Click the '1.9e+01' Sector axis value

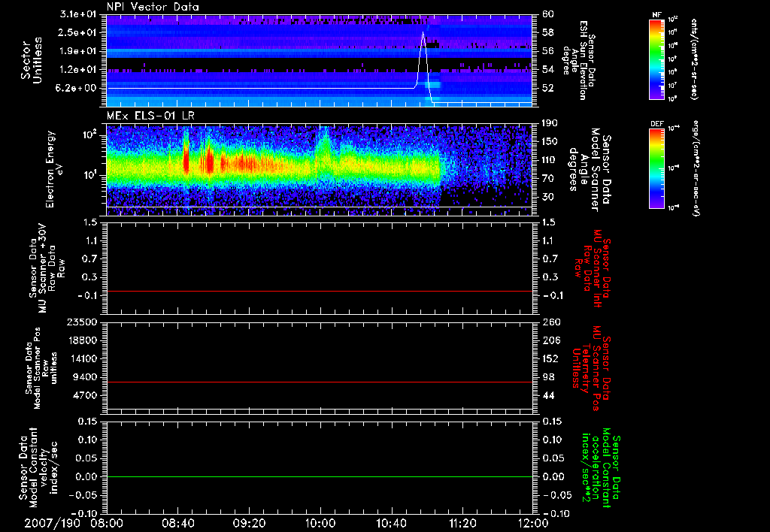[x=78, y=51]
